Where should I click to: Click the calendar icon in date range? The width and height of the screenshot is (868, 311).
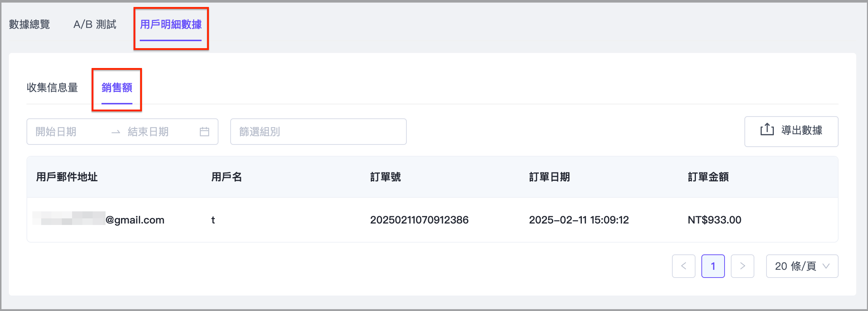[x=204, y=132]
